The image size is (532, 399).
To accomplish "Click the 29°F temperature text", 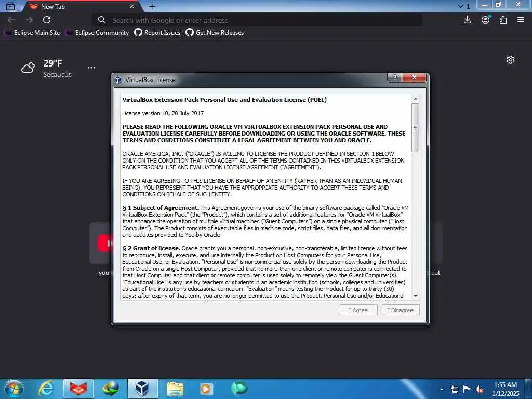I will [52, 63].
